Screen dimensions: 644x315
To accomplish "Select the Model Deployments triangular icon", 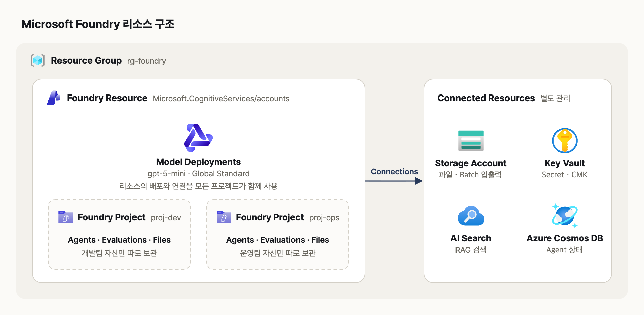I will (x=199, y=138).
